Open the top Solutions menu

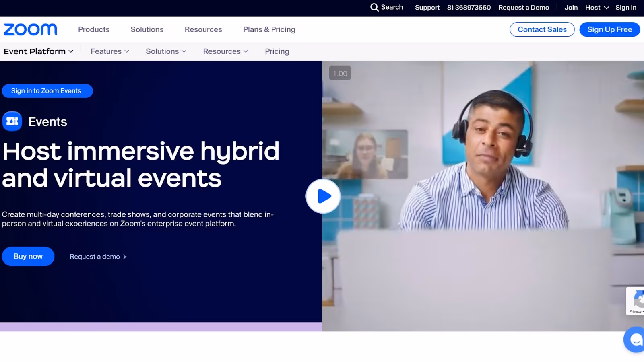coord(147,29)
